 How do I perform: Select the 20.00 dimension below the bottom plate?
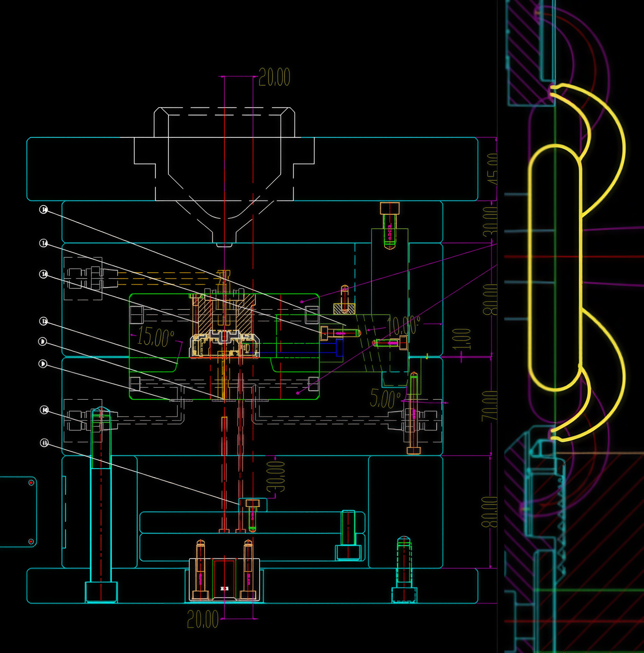[x=203, y=619]
